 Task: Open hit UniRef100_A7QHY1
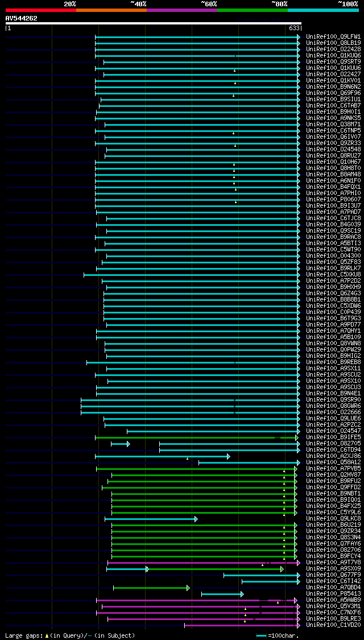point(333,331)
